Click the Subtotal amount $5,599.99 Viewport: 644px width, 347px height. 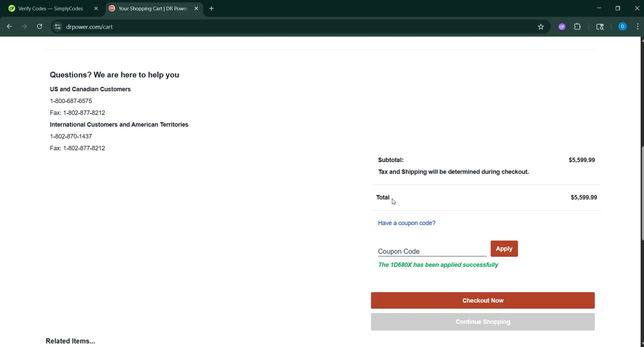582,160
